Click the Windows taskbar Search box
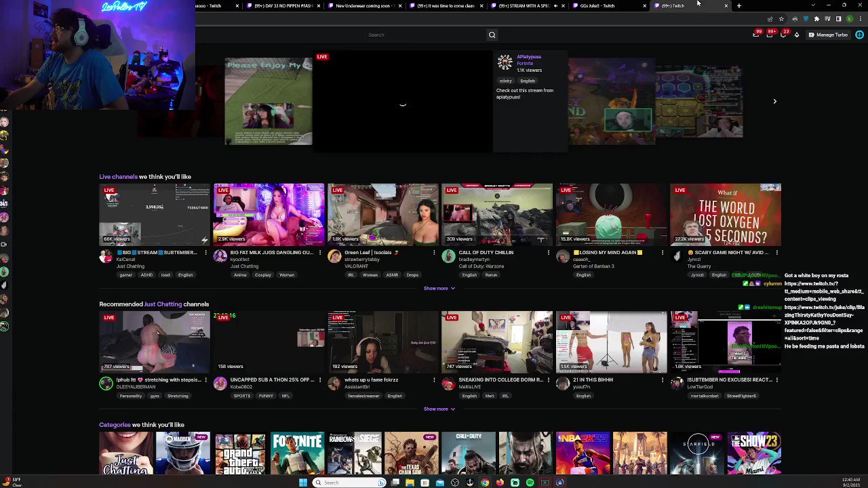This screenshot has height=488, width=868. 349,483
